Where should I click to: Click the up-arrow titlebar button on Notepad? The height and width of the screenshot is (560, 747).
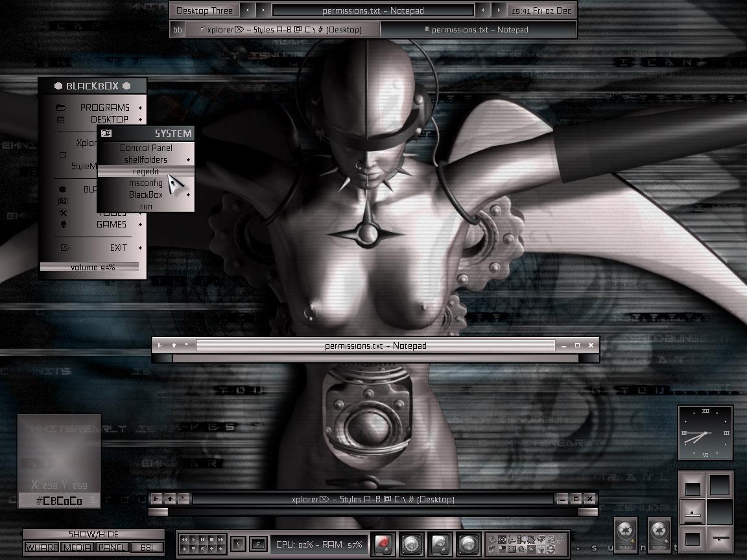click(x=173, y=345)
